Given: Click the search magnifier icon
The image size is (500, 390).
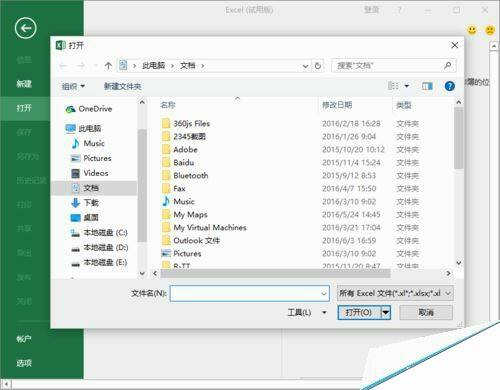Looking at the screenshot, I should (x=448, y=65).
